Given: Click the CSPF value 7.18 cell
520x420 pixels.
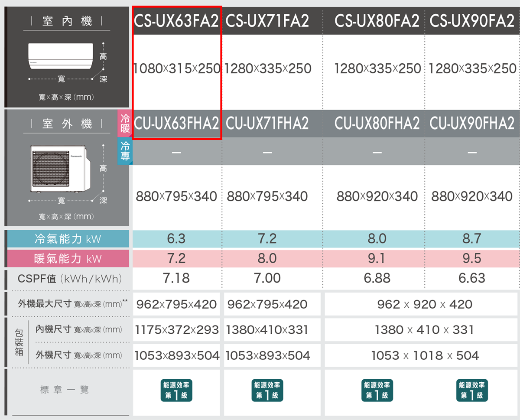Looking at the screenshot, I should pyautogui.click(x=176, y=278).
